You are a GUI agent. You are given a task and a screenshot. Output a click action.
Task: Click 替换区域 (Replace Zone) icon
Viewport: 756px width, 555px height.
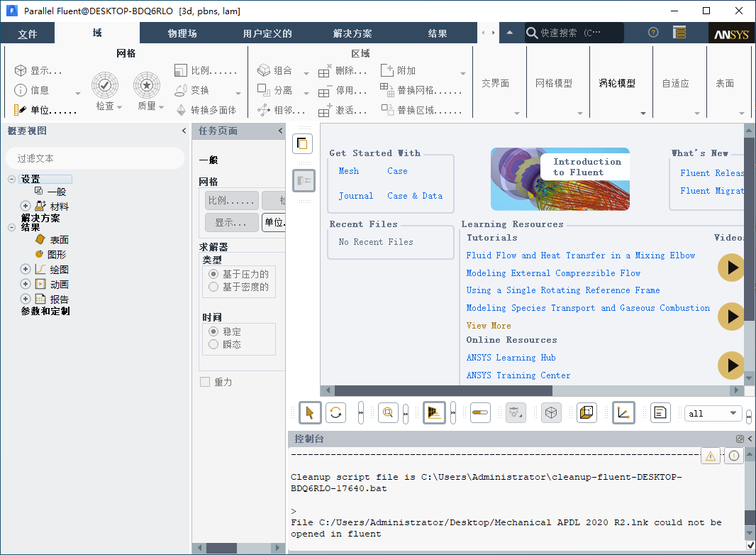coord(387,110)
